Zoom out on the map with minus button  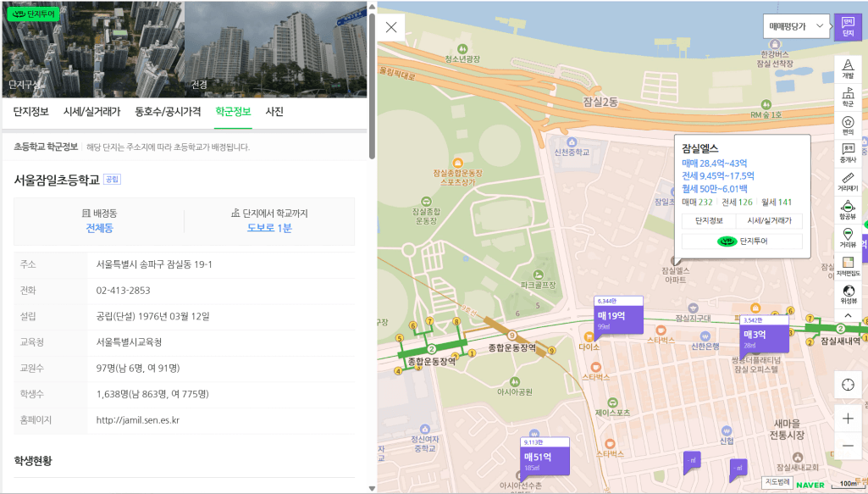pyautogui.click(x=848, y=445)
